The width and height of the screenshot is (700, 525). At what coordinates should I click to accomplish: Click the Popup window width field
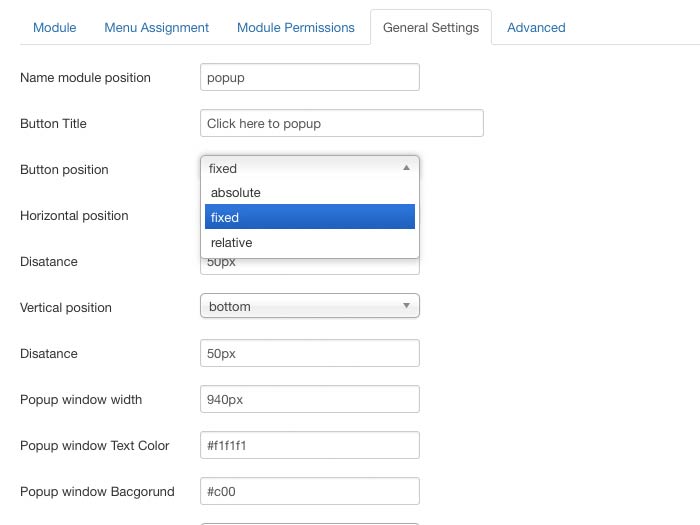(x=309, y=400)
